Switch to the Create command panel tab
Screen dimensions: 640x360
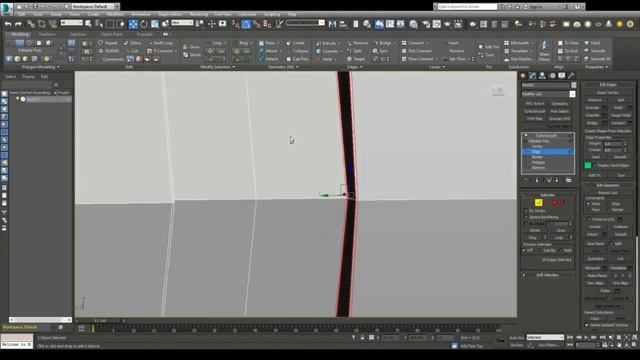click(523, 76)
